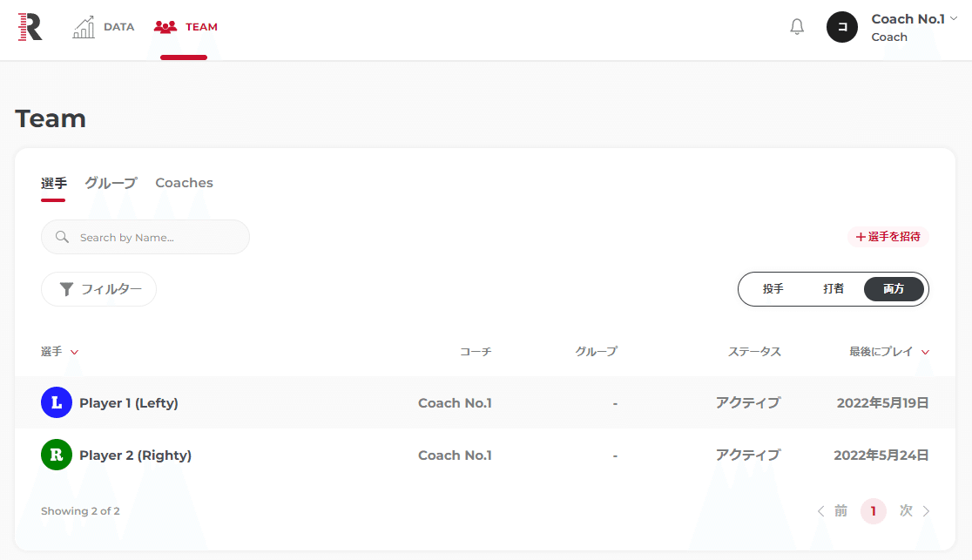
Task: Open the notification bell
Action: click(x=796, y=26)
